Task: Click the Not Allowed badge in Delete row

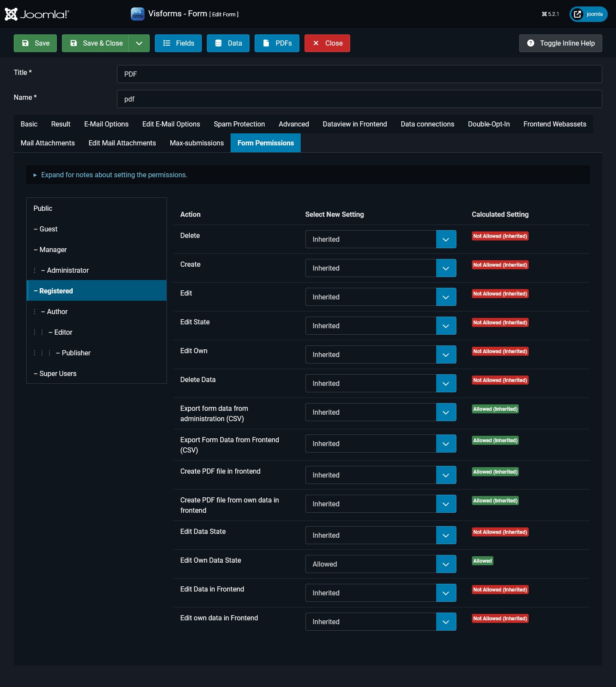Action: coord(500,236)
